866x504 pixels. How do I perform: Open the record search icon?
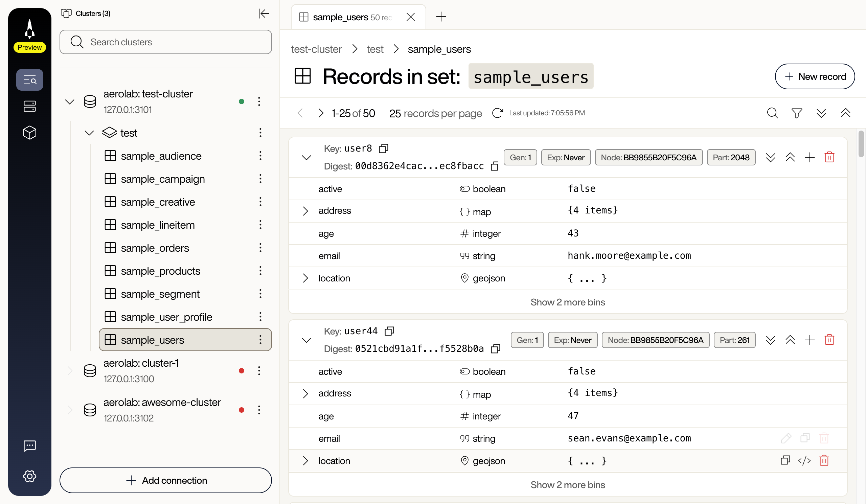click(772, 113)
